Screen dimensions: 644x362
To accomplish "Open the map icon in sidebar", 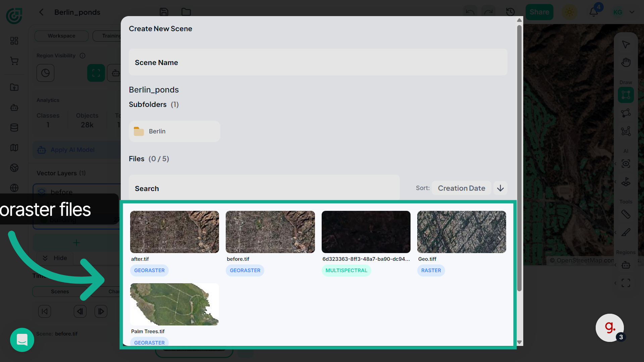I will tap(14, 148).
